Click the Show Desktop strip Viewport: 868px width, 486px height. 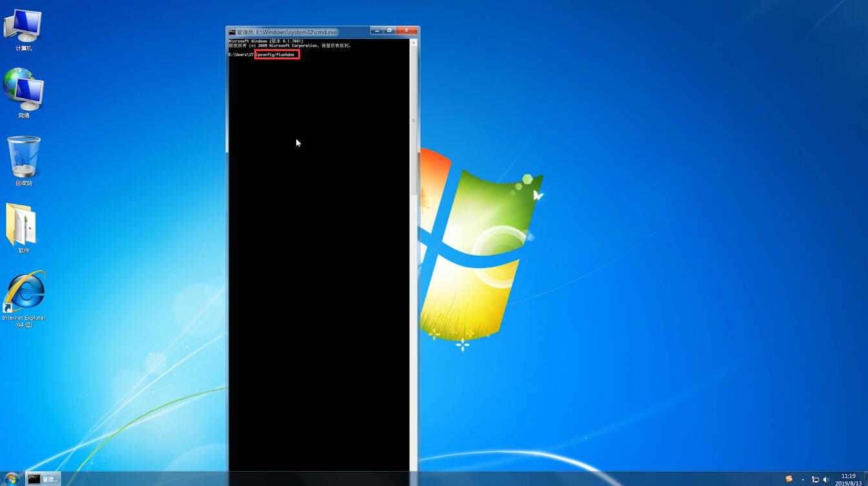click(x=865, y=479)
